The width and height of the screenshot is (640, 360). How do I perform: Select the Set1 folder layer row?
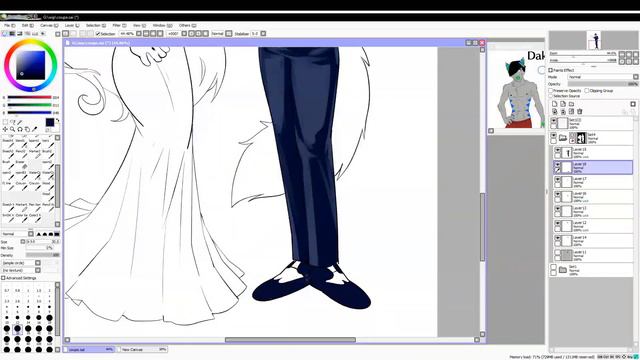[x=591, y=270]
